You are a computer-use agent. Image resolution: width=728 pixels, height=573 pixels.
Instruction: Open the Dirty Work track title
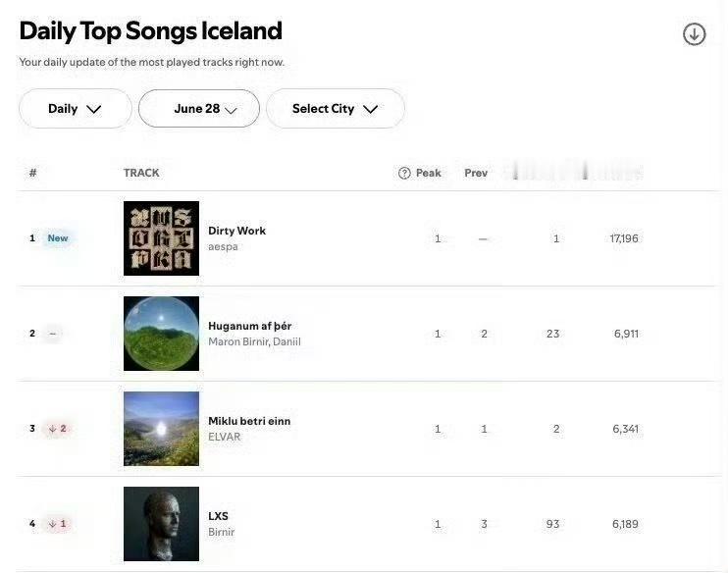tap(236, 231)
